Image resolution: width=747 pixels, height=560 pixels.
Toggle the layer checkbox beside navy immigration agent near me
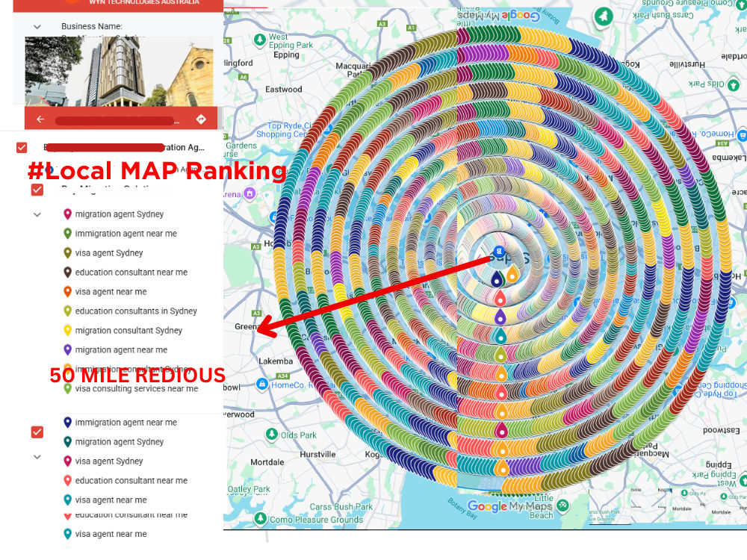point(37,432)
